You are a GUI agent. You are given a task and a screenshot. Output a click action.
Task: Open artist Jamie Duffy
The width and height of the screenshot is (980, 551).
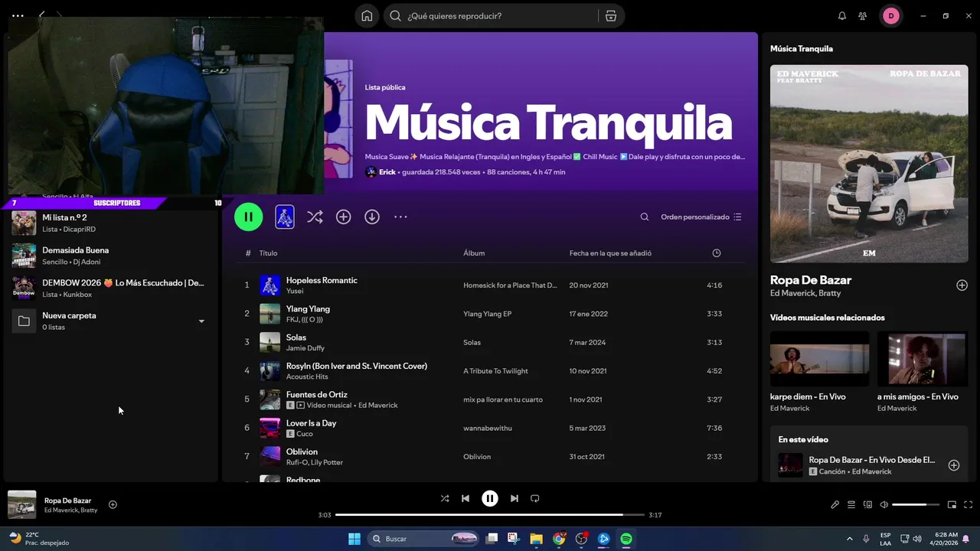tap(305, 348)
